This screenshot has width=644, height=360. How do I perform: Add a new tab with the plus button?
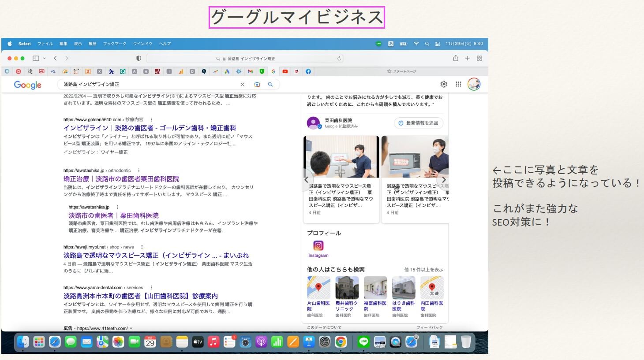pos(468,58)
